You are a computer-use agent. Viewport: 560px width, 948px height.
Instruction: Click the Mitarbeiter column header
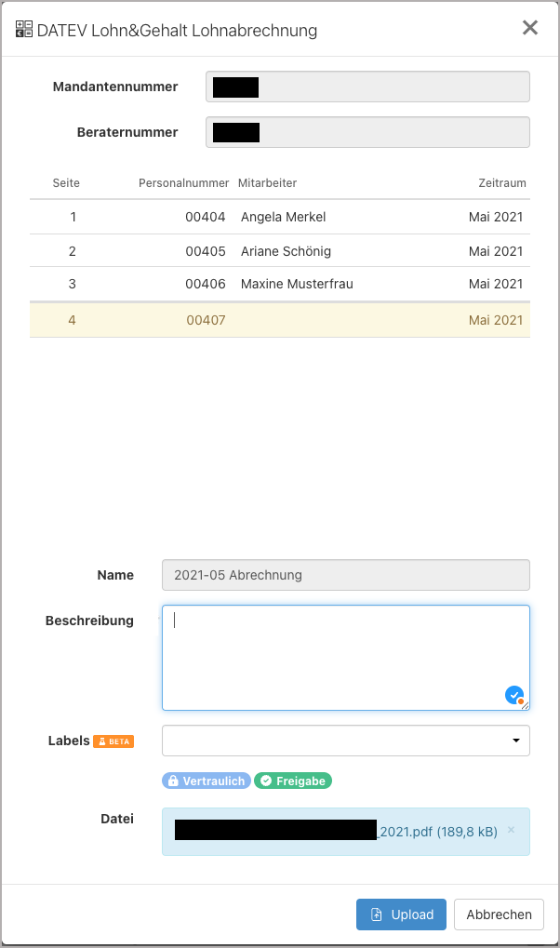[x=267, y=183]
